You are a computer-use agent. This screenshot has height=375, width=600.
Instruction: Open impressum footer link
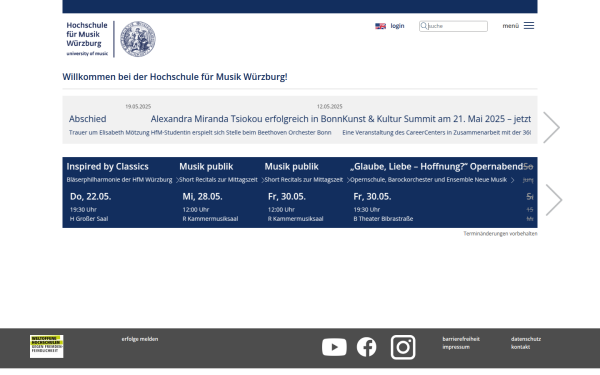coord(456,347)
